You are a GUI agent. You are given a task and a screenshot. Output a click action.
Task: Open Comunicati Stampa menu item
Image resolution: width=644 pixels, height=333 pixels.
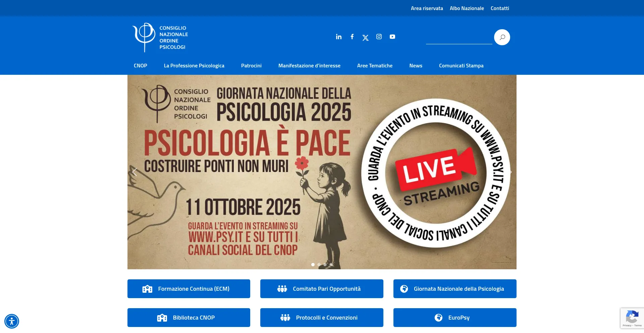pos(461,66)
